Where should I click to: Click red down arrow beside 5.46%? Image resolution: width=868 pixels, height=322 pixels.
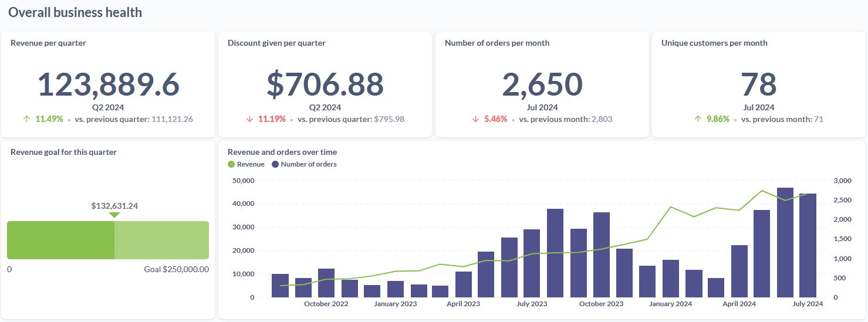click(x=475, y=119)
